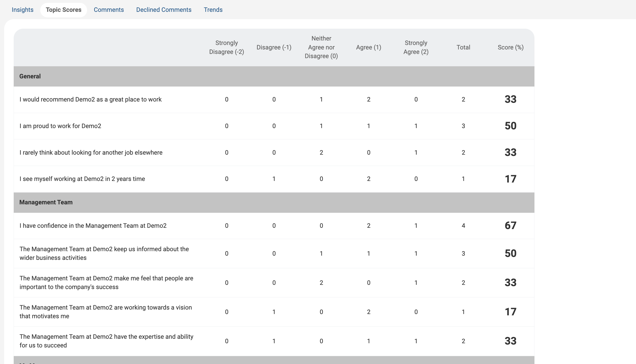Click the Strongly Disagree (-2) column header
Viewport: 636px width, 364px height.
(x=226, y=47)
